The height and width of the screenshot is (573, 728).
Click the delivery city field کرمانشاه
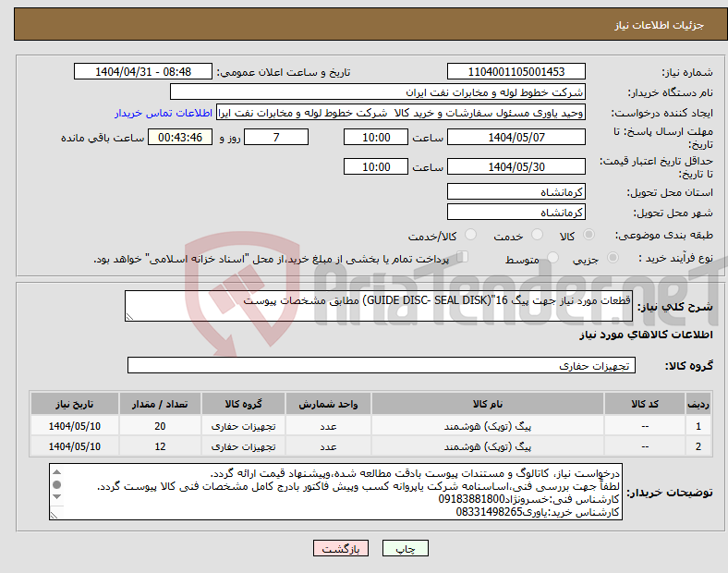516,213
